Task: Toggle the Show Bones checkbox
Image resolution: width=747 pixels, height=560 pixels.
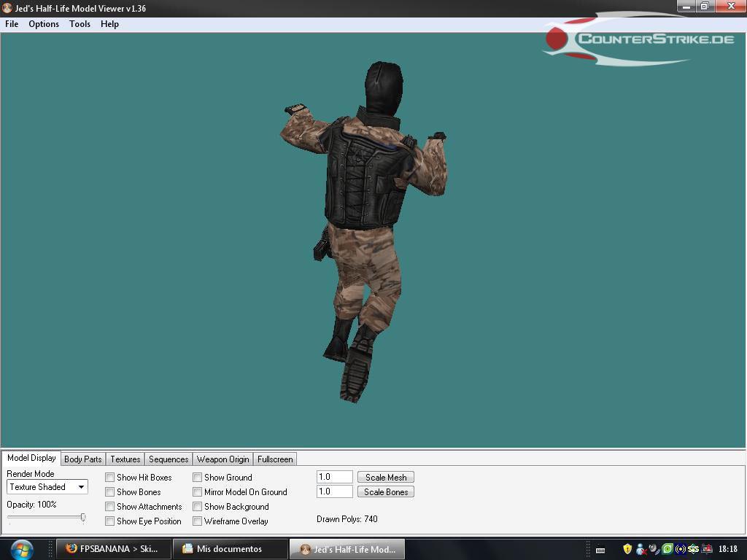Action: click(109, 492)
